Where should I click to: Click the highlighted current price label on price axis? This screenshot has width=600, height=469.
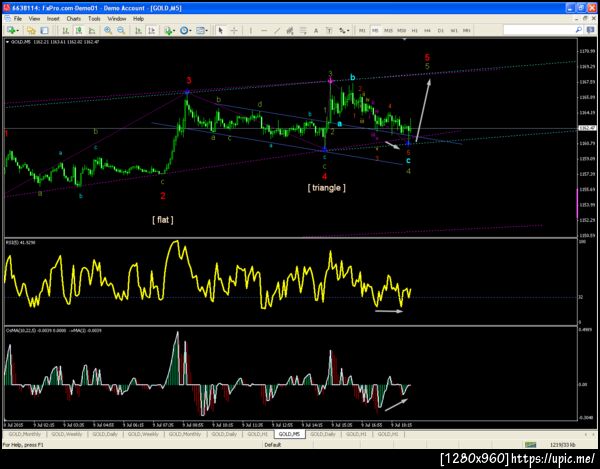(587, 128)
